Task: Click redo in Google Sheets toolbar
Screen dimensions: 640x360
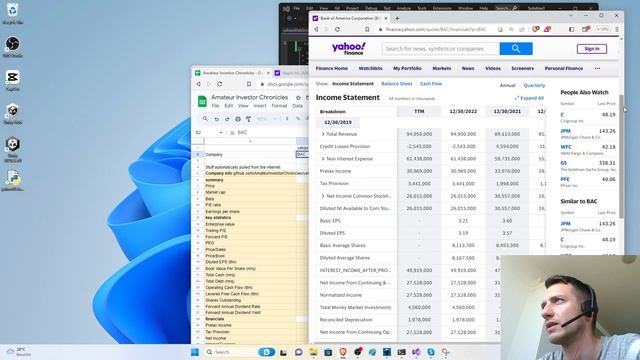Action: coord(227,119)
